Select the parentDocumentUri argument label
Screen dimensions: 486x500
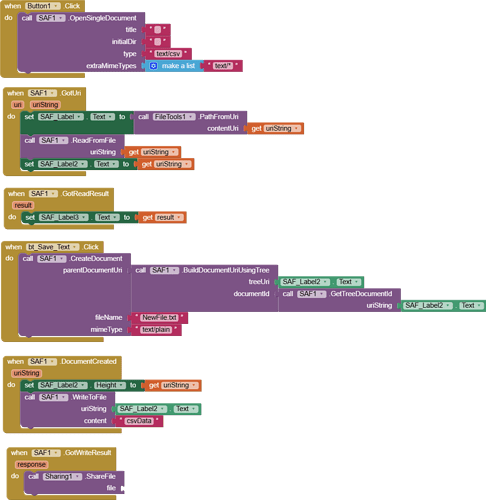(x=92, y=270)
